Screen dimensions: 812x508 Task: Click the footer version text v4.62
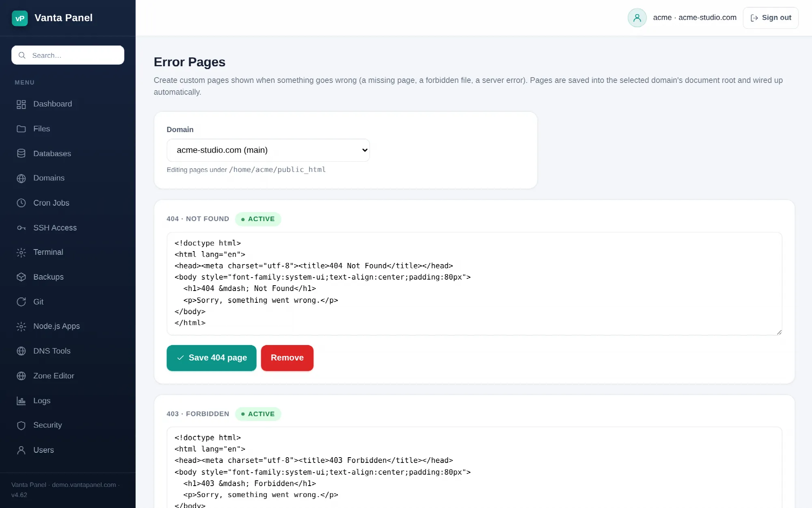pos(19,495)
